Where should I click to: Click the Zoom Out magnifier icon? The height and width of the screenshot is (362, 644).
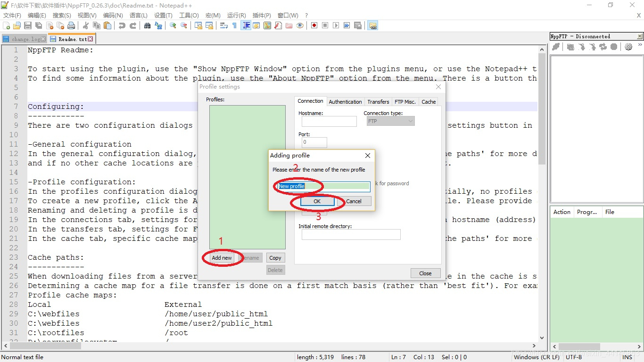(184, 25)
